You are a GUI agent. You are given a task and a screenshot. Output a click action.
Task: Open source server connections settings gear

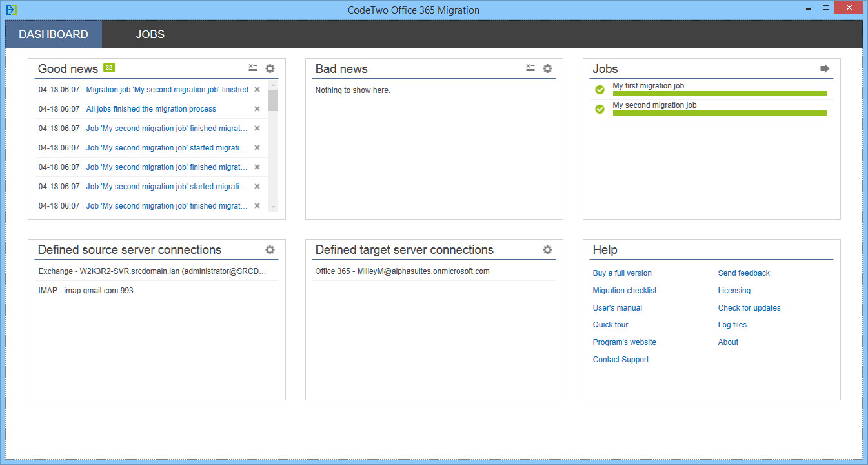270,249
